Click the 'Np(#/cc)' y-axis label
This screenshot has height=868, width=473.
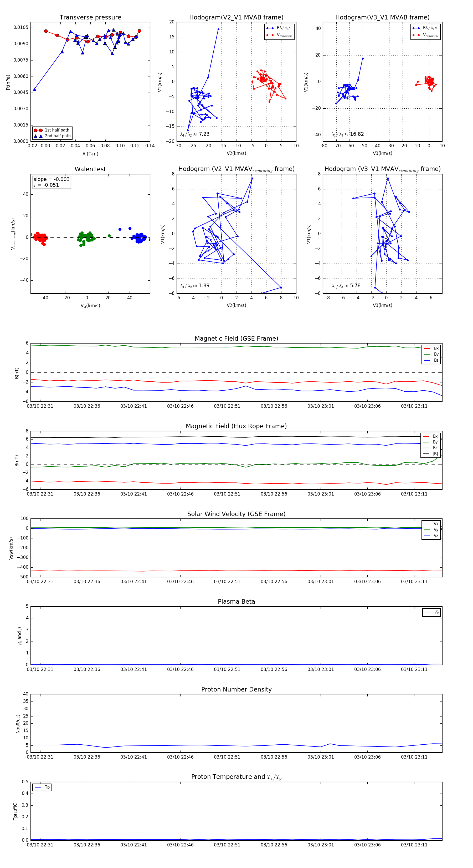(x=18, y=723)
